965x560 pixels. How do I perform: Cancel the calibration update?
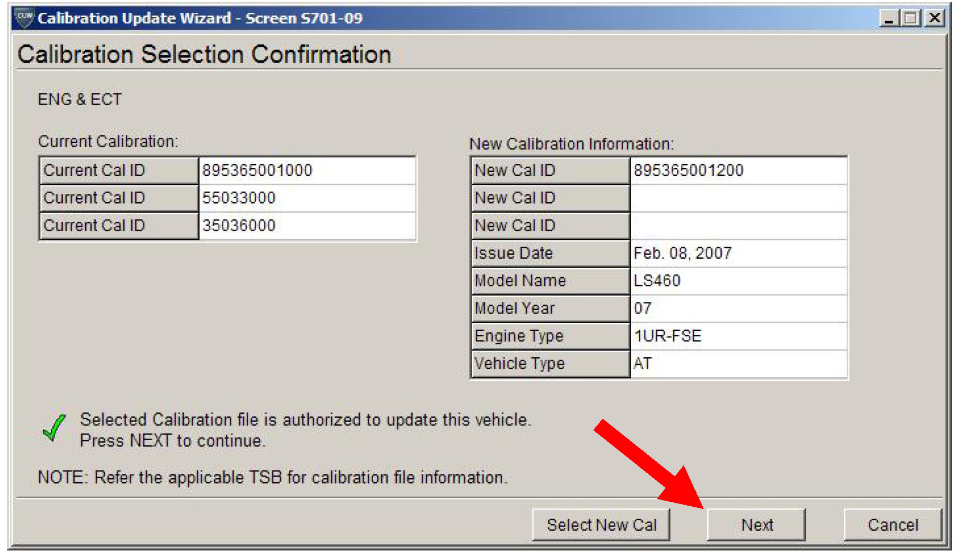tap(892, 525)
